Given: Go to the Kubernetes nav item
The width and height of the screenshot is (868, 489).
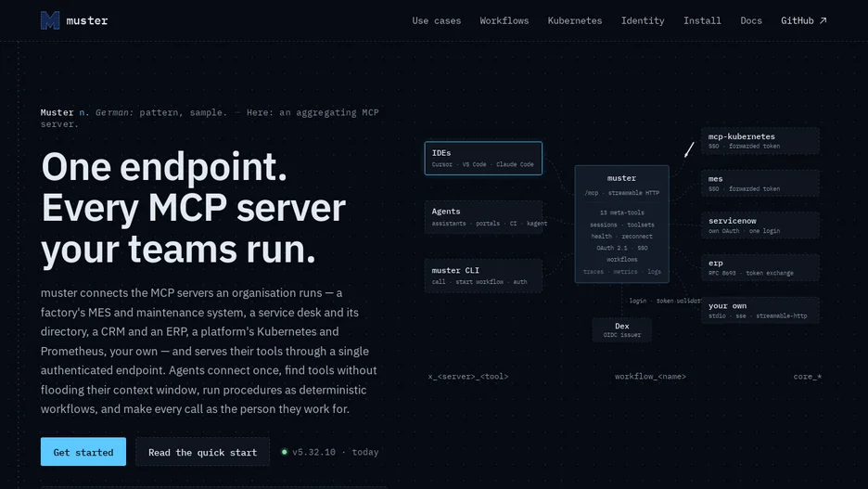Looking at the screenshot, I should 575,20.
